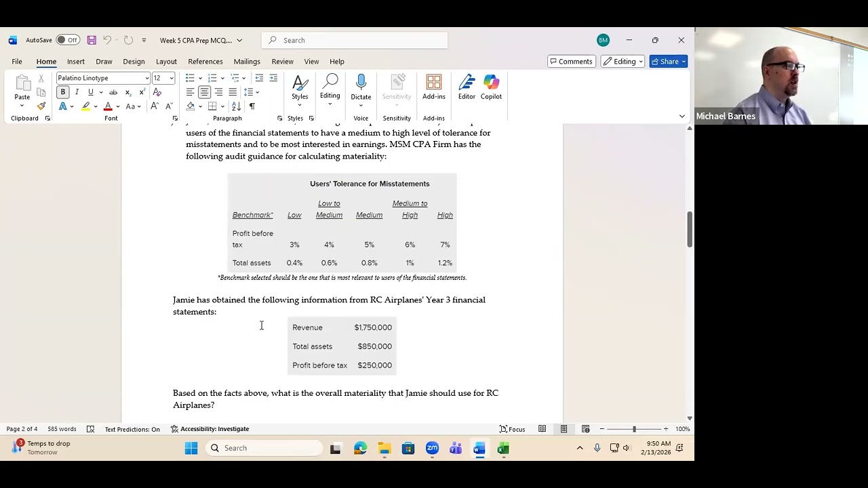Click the Cut scissors icon
This screenshot has height=488, width=868.
point(41,79)
